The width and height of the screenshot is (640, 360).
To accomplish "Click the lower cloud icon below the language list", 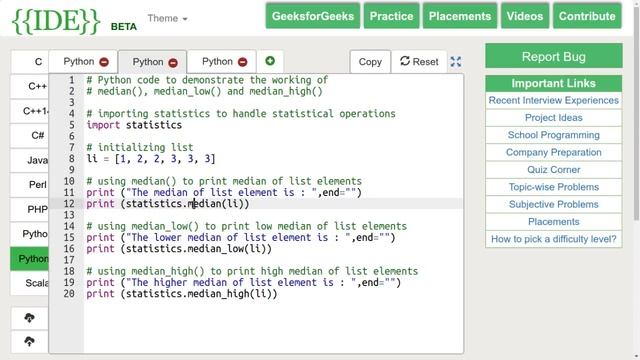I will [x=29, y=342].
